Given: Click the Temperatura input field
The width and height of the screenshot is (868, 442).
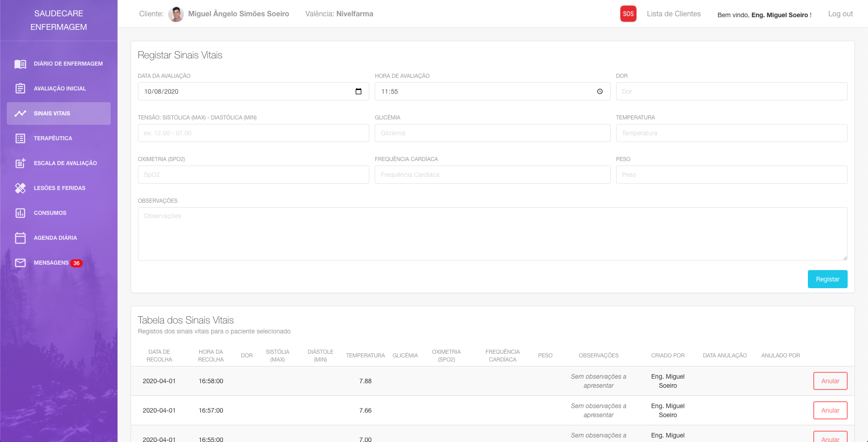Looking at the screenshot, I should click(x=731, y=133).
